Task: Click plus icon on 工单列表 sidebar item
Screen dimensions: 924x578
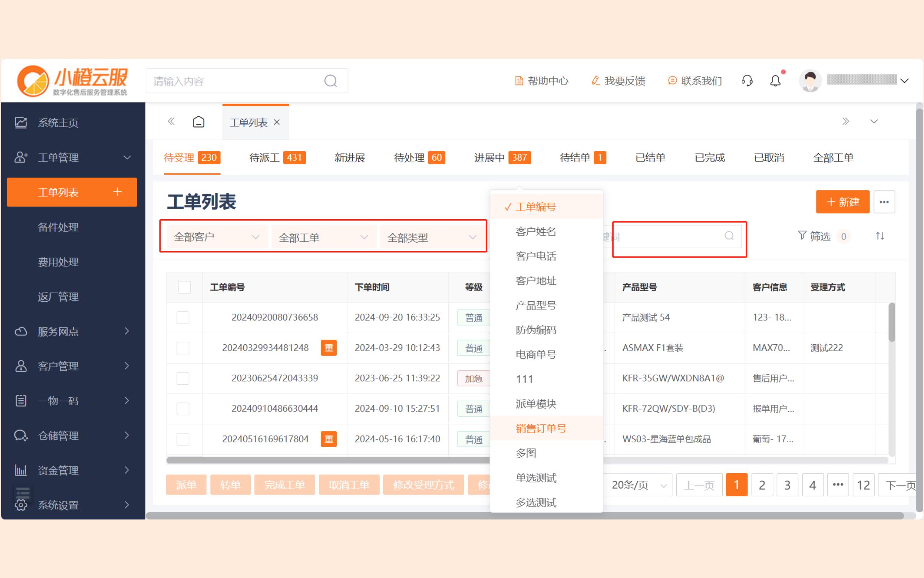Action: tap(118, 191)
